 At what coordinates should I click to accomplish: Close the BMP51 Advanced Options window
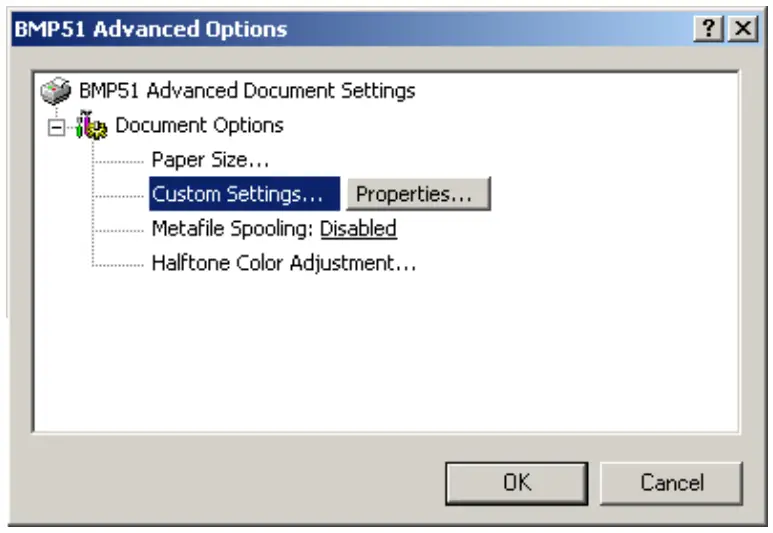click(741, 30)
